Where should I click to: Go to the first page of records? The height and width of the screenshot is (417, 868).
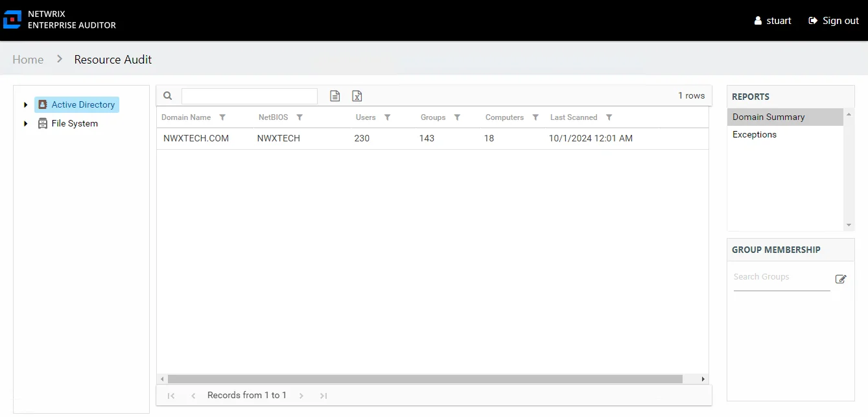[x=171, y=396]
